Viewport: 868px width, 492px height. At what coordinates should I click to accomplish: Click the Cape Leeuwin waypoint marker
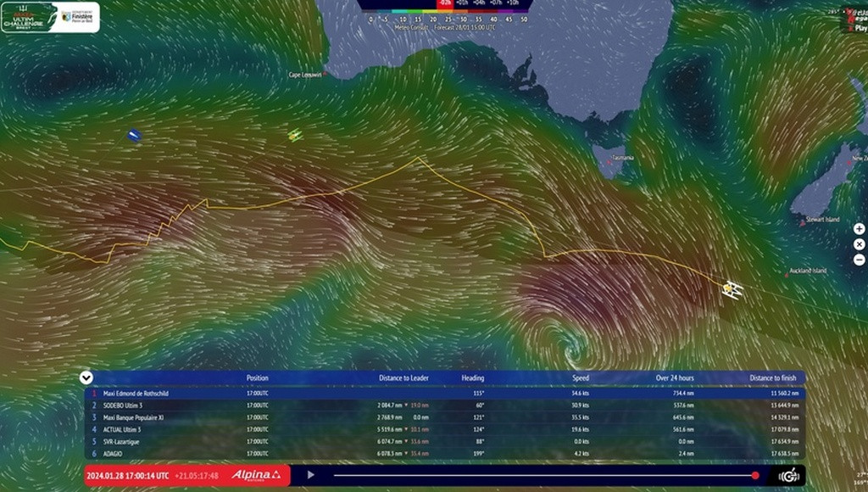point(325,75)
